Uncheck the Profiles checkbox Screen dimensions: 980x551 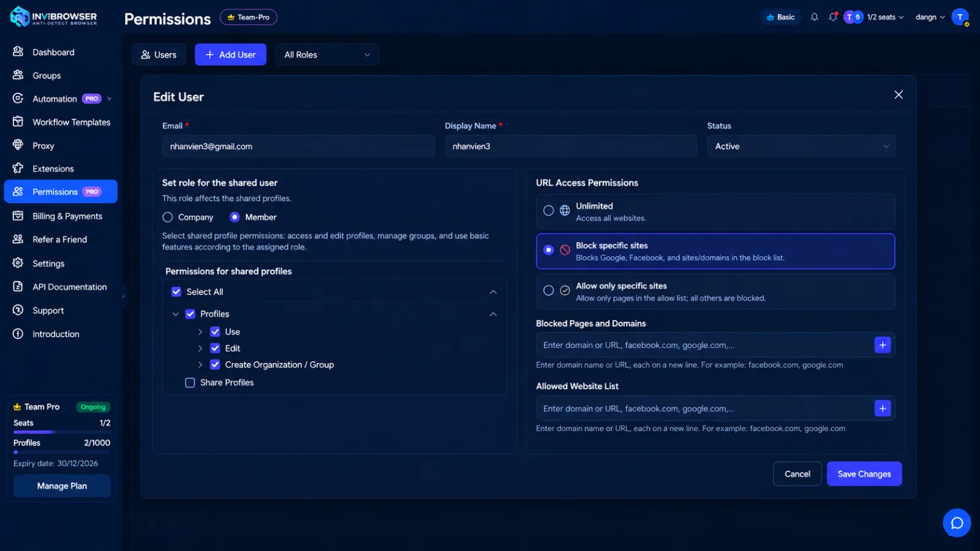click(x=190, y=314)
